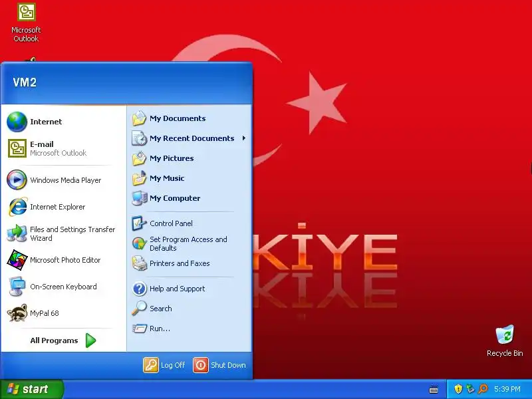Click the Log Off key icon
This screenshot has height=399, width=532.
[x=151, y=365]
